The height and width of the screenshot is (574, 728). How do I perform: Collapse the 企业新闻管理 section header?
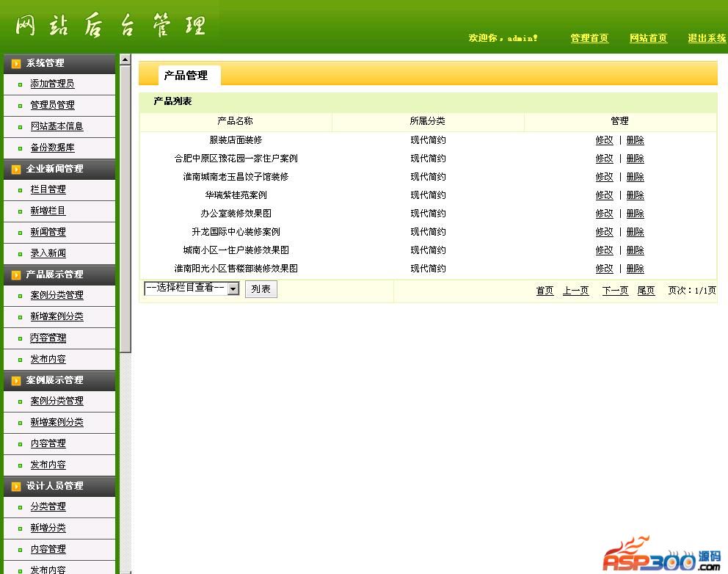pos(55,169)
